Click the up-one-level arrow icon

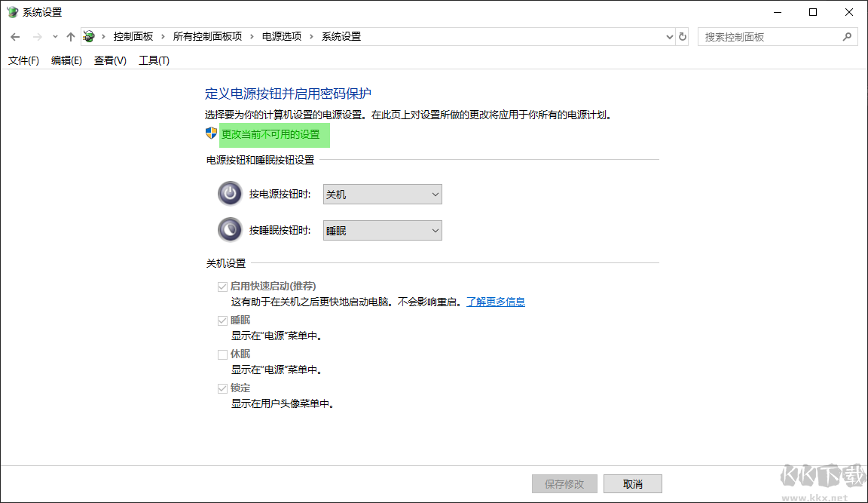coord(70,35)
